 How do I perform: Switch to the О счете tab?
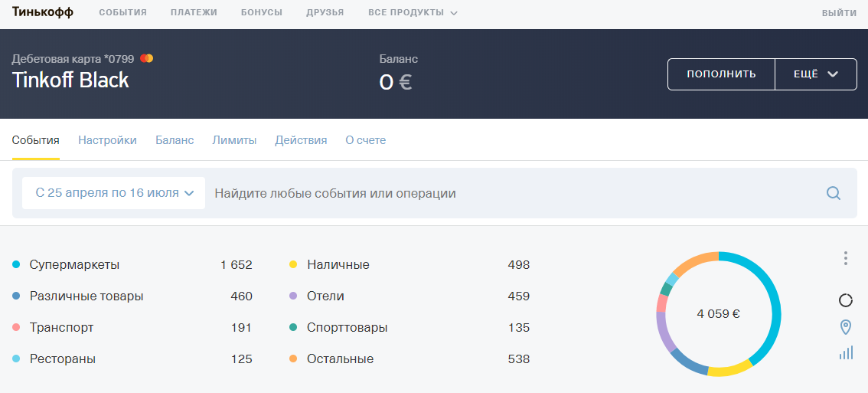tap(365, 141)
